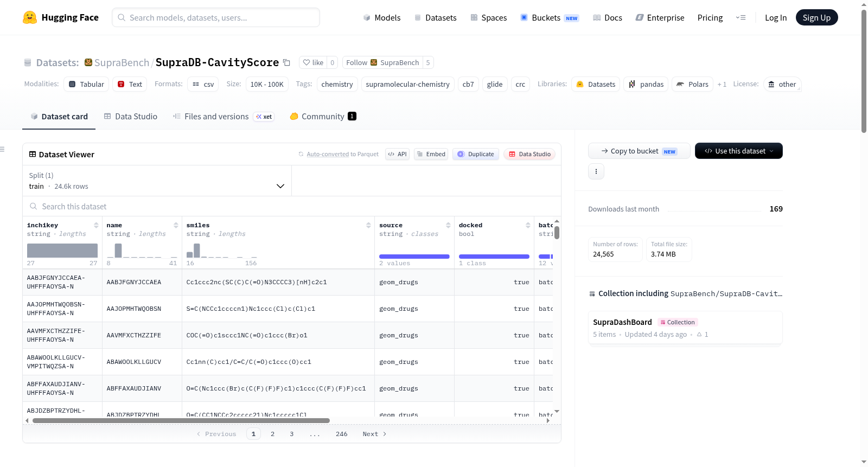Click the page's vertical scrollbar
Viewport: 868px width, 467px height.
pos(864,71)
